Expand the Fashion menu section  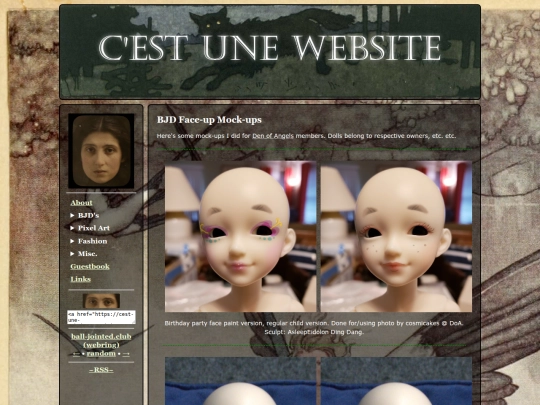click(x=89, y=241)
